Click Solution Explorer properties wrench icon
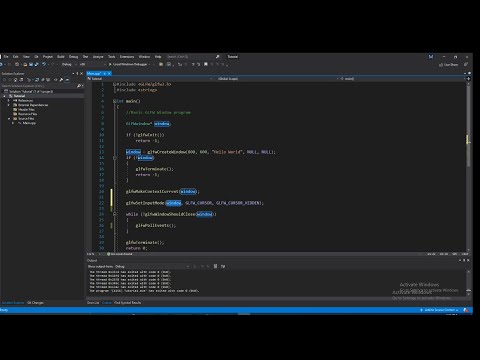The image size is (480, 360). click(61, 80)
